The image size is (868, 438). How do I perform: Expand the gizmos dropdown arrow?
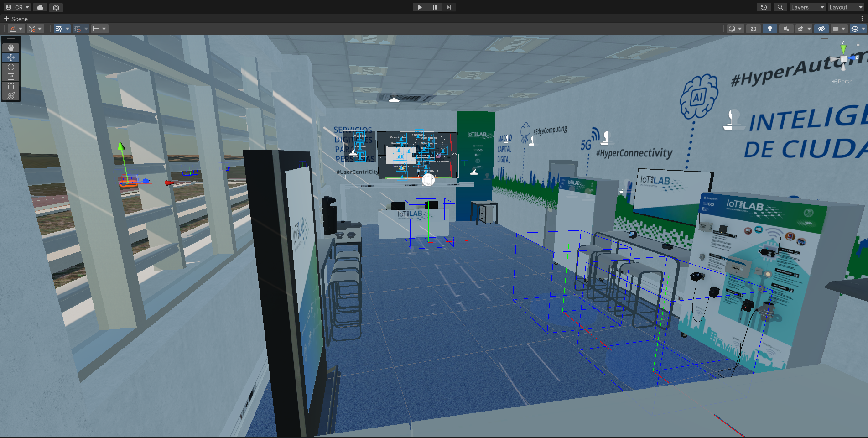tap(863, 29)
